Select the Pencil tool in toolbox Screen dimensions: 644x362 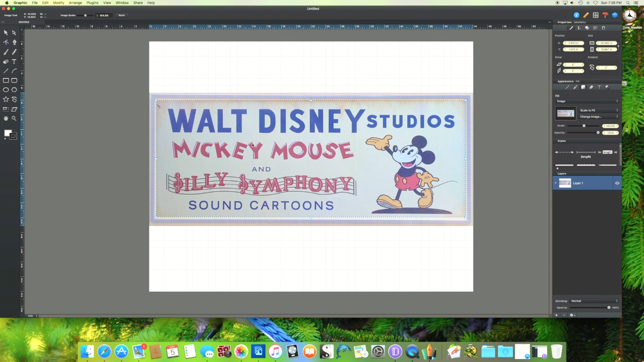[x=14, y=52]
